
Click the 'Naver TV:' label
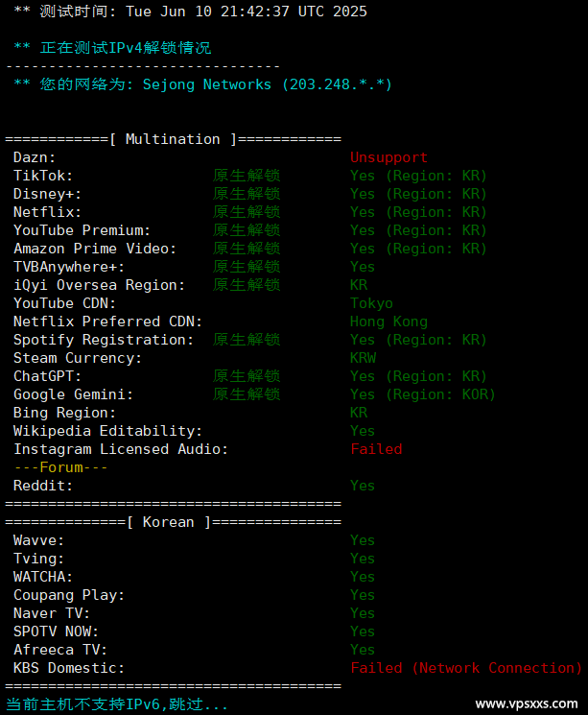(x=52, y=613)
